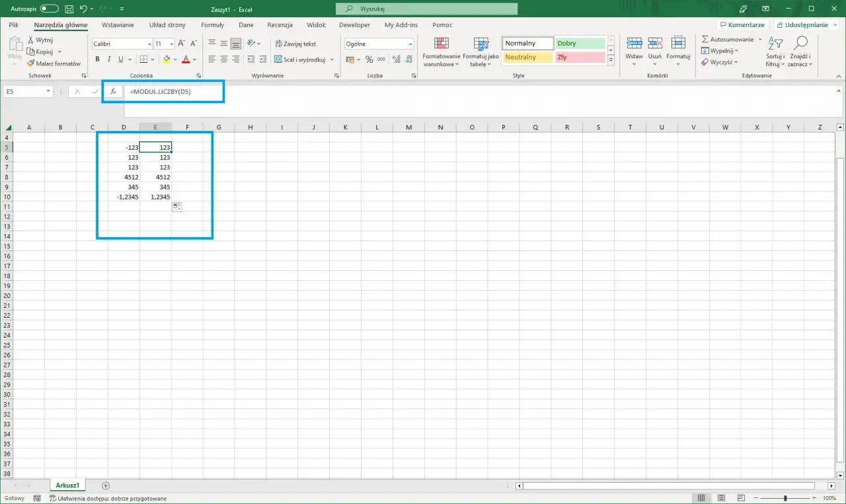Apply the thousands separator format

coord(381,59)
